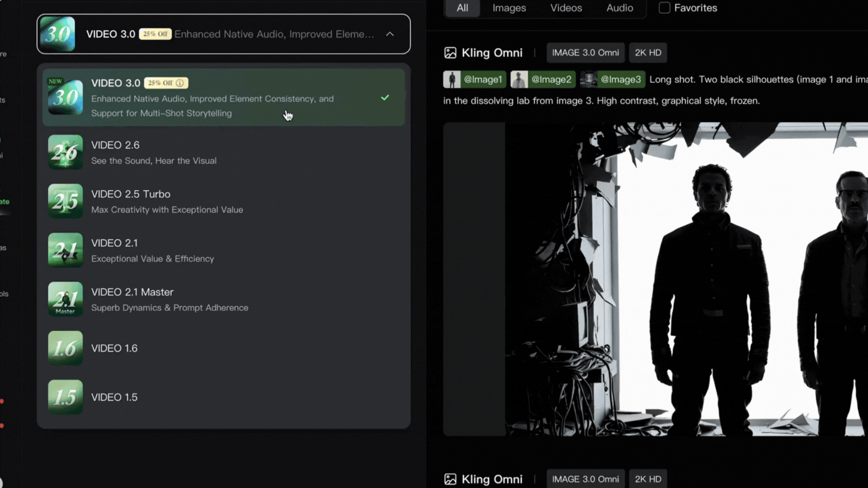868x488 pixels.
Task: Open the Audio tab
Action: pos(619,8)
